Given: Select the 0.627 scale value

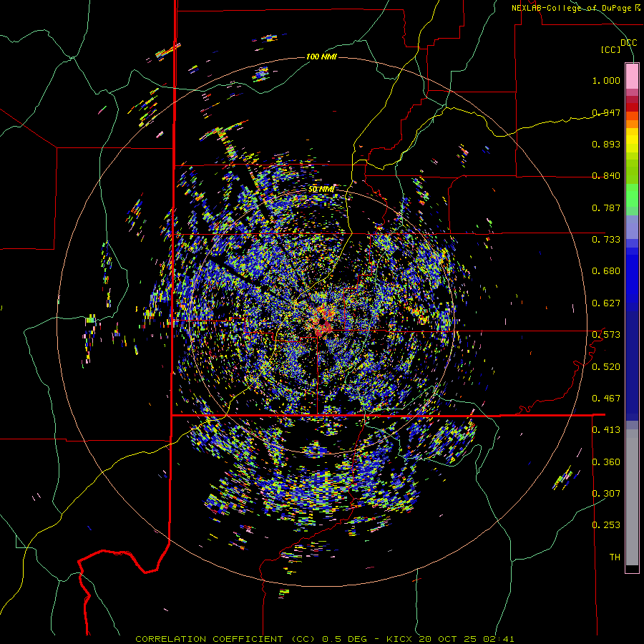Looking at the screenshot, I should pyautogui.click(x=606, y=303).
